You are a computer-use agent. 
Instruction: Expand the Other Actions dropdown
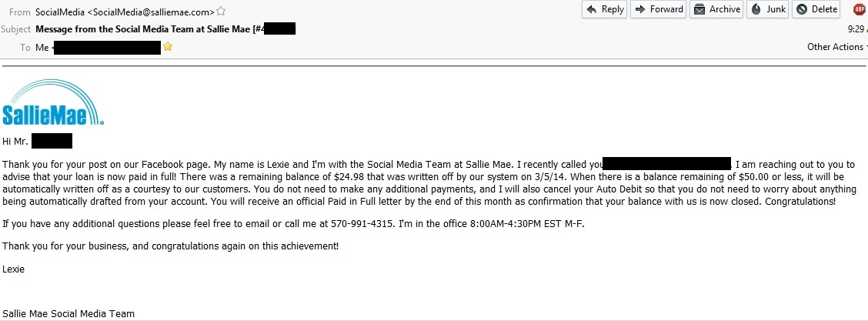[837, 47]
